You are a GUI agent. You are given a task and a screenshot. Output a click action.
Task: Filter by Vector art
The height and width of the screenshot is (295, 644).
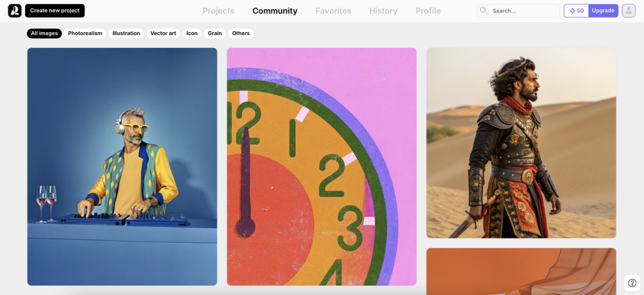pyautogui.click(x=163, y=33)
